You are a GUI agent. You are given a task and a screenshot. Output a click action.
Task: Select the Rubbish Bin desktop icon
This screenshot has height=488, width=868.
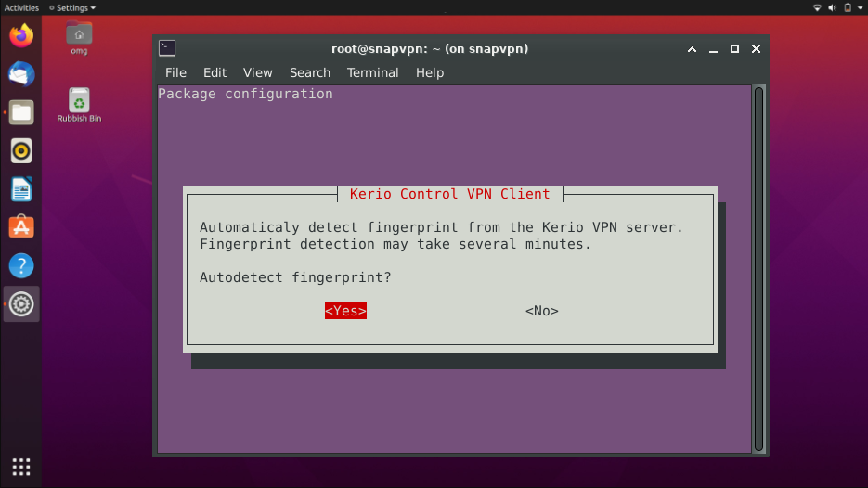[x=79, y=105]
